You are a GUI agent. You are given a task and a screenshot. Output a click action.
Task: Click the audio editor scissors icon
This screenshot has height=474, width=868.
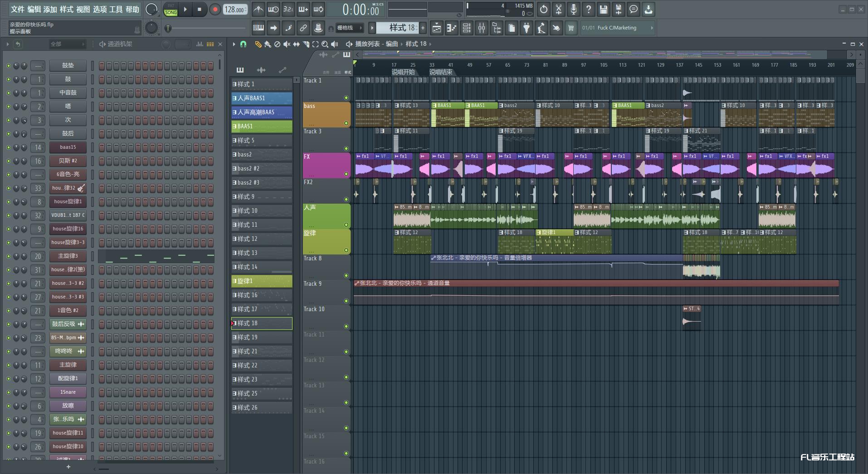tap(559, 9)
